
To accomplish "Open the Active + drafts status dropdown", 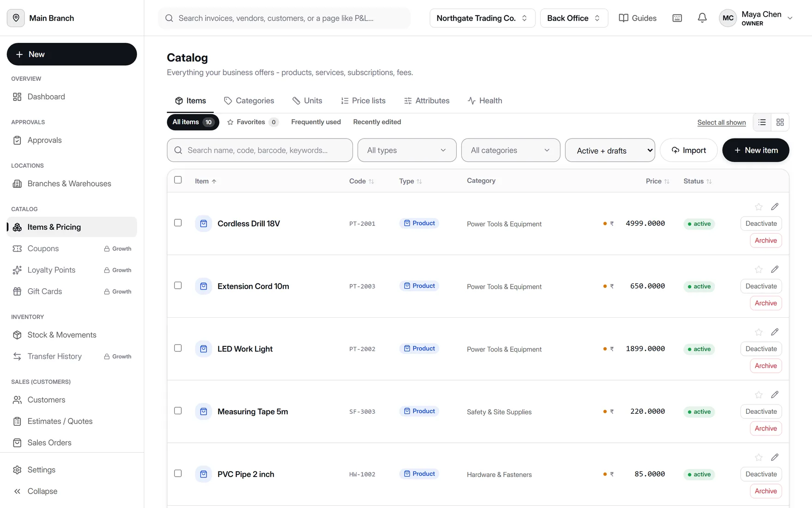I will (610, 150).
